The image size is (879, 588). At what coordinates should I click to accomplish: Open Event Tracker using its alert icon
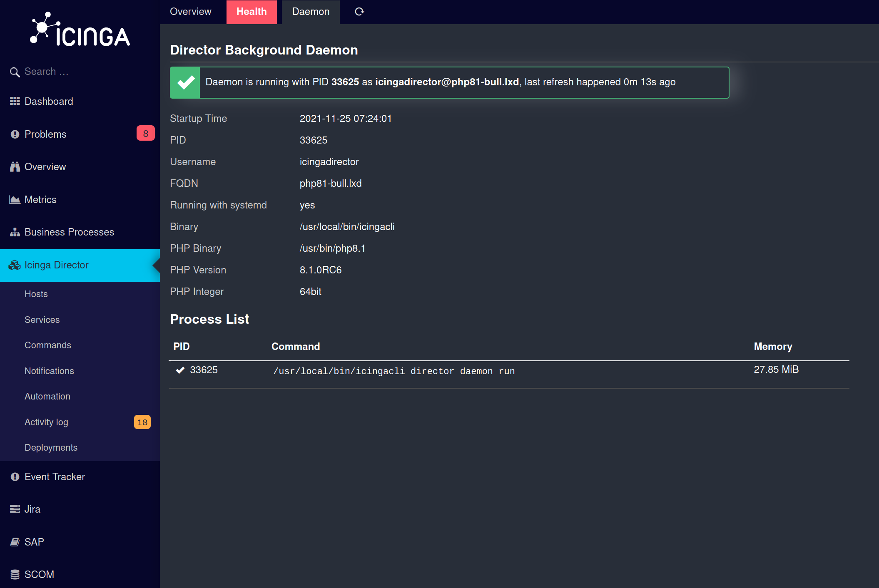tap(15, 476)
